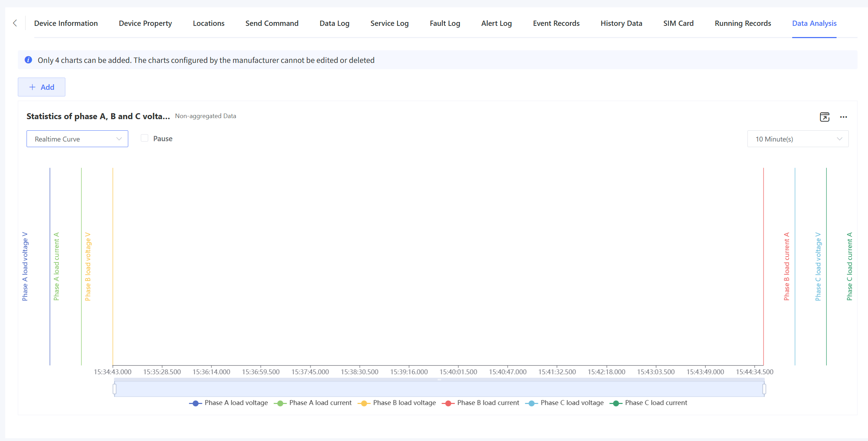This screenshot has height=441, width=868.
Task: Enable the Pause checkbox
Action: 145,138
